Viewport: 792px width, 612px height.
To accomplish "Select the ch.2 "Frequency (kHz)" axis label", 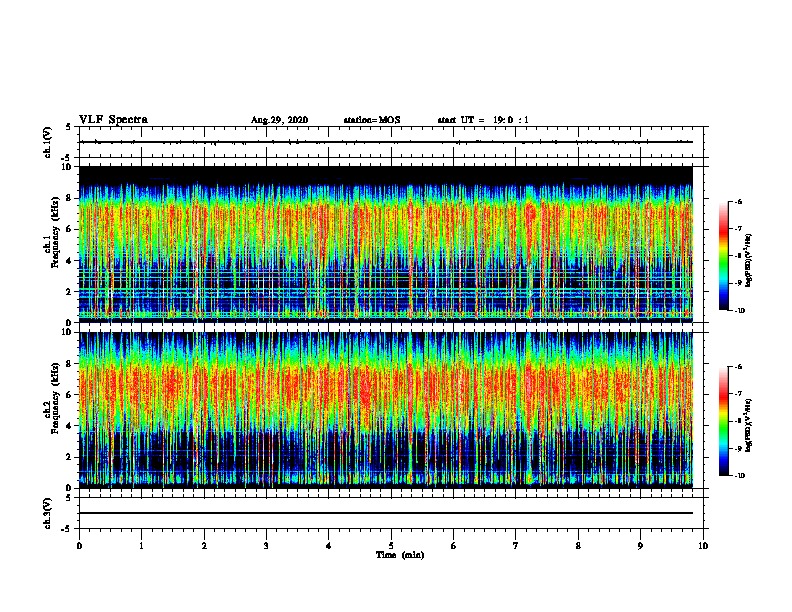I will point(56,398).
